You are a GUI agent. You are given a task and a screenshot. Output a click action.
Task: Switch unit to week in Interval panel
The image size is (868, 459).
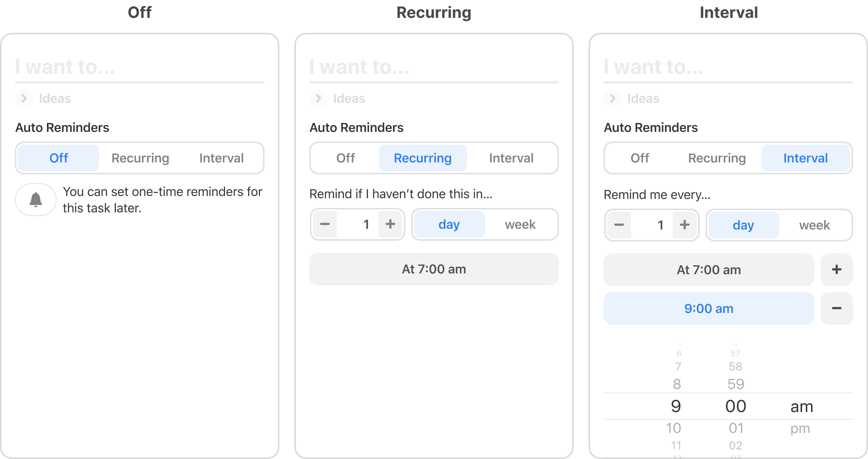click(x=815, y=225)
